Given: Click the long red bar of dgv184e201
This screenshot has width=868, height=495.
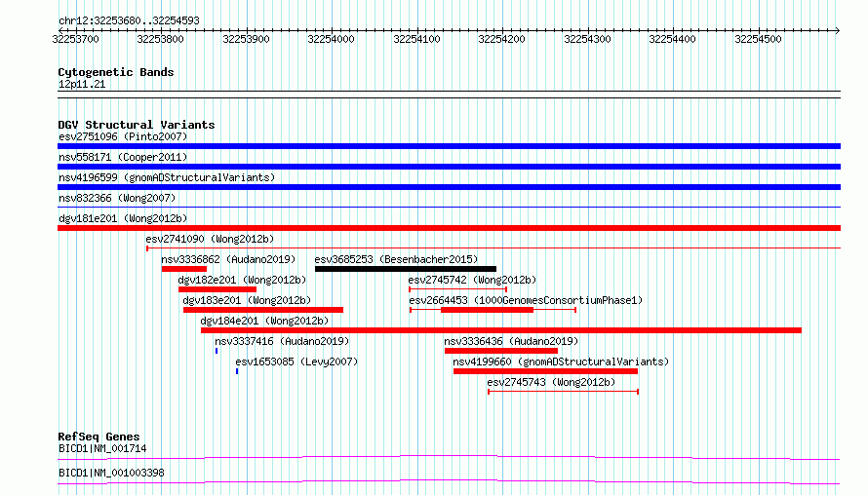Looking at the screenshot, I should coord(501,330).
